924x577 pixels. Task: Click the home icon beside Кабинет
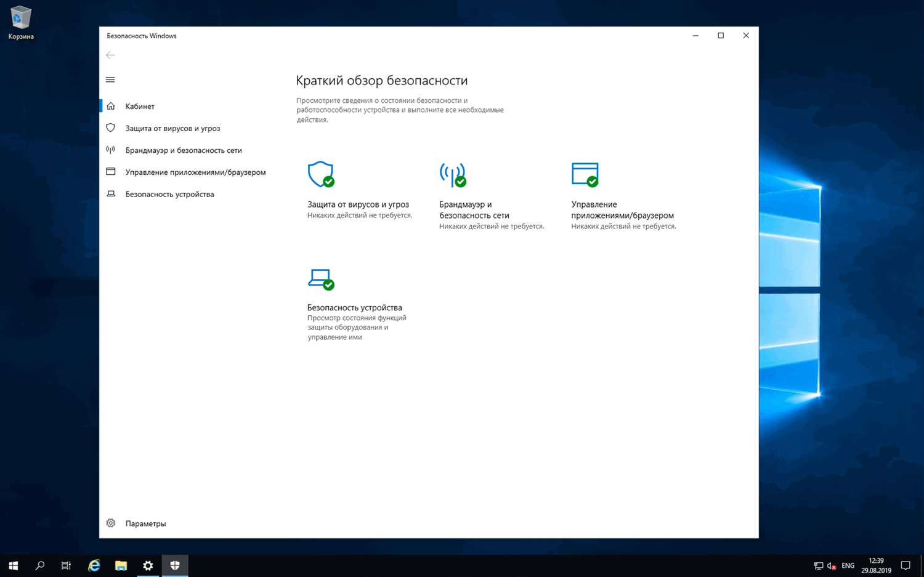click(111, 106)
